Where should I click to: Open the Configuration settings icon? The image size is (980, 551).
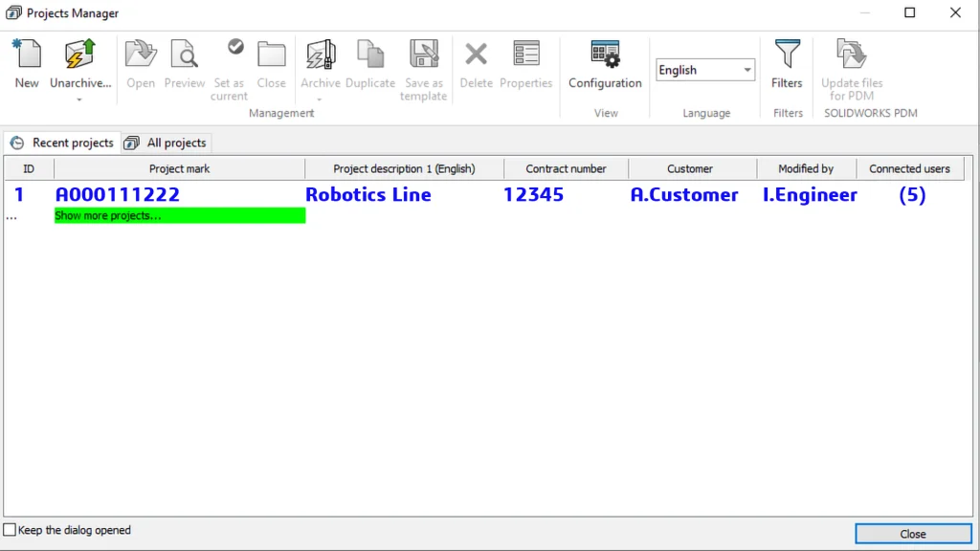(605, 55)
